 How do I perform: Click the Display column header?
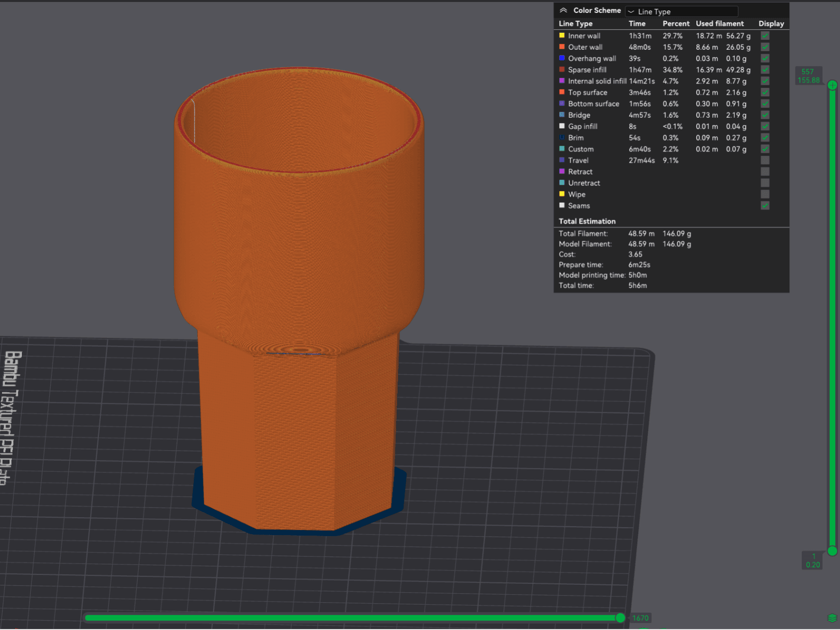coord(771,23)
